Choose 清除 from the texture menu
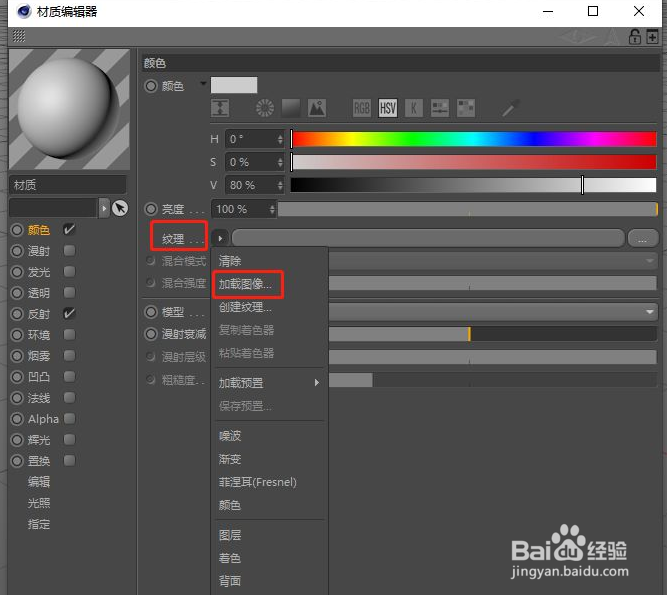This screenshot has height=595, width=667. pyautogui.click(x=230, y=261)
